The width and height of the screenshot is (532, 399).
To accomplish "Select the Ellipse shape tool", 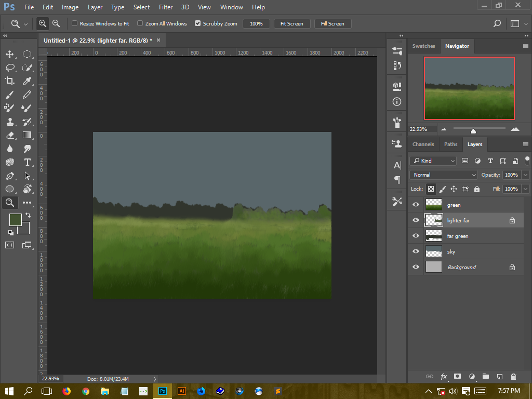I will [9, 189].
